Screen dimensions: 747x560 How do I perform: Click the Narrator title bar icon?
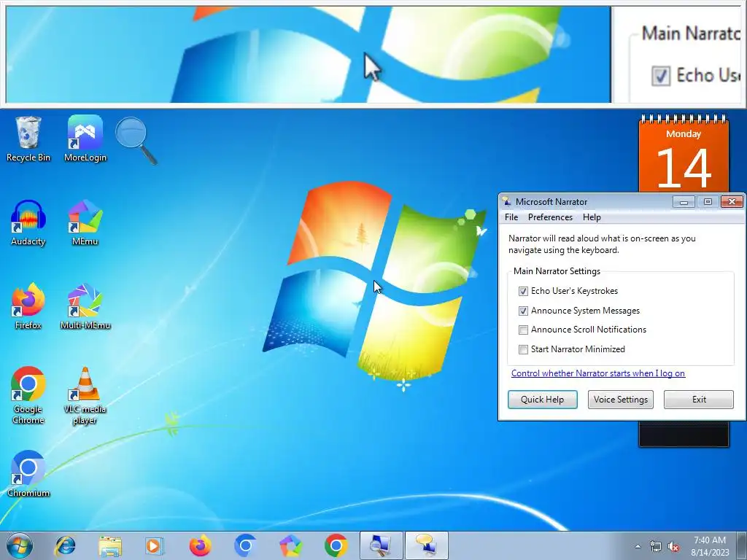[x=506, y=201]
